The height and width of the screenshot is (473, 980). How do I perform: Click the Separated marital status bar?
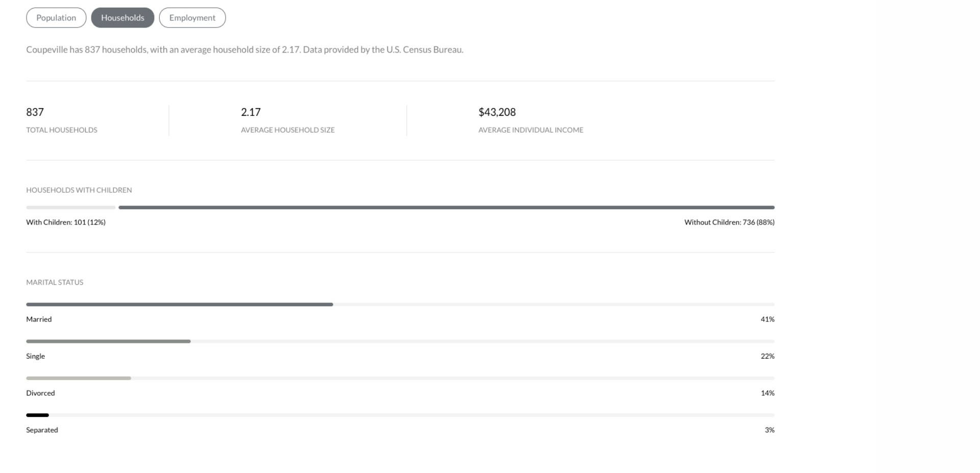37,415
